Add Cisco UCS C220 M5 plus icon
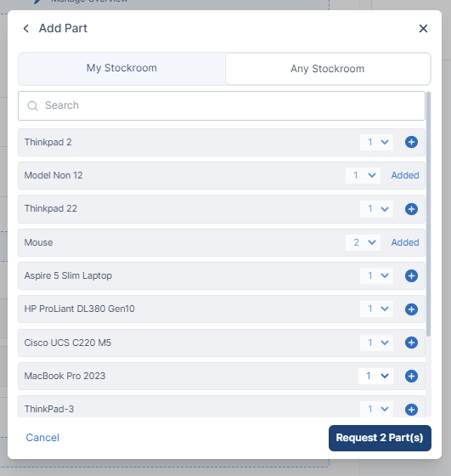 [x=411, y=343]
